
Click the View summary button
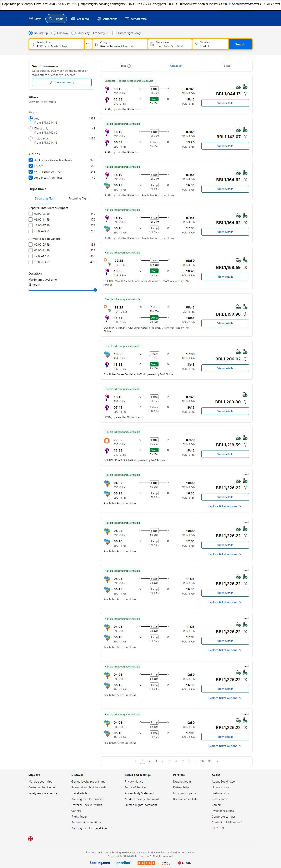[62, 82]
